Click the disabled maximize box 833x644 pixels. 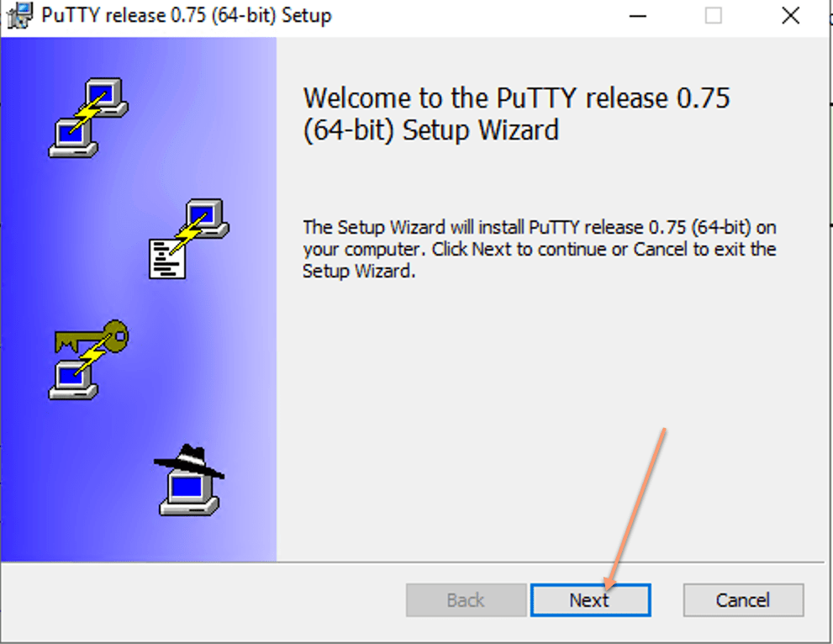(x=713, y=16)
